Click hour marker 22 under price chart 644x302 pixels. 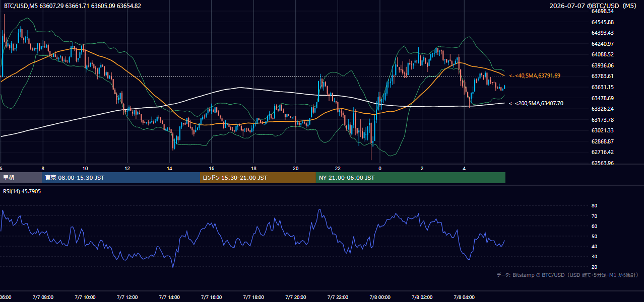338,168
